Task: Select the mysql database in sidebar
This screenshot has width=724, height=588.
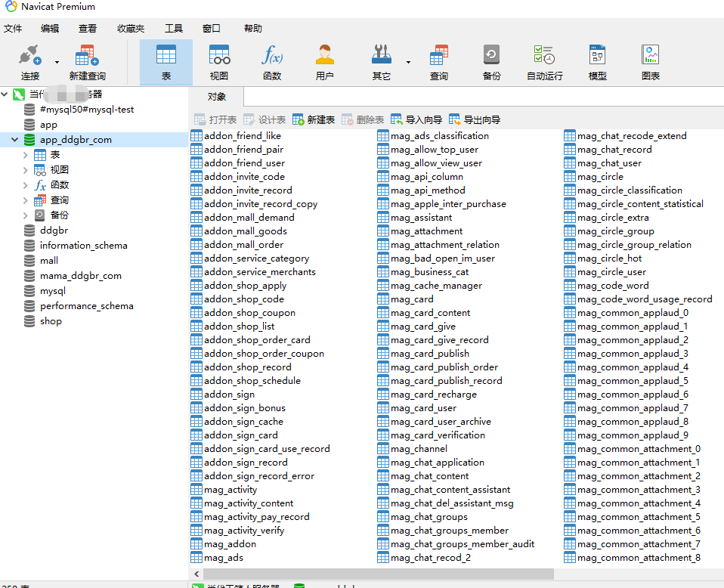Action: pyautogui.click(x=53, y=291)
